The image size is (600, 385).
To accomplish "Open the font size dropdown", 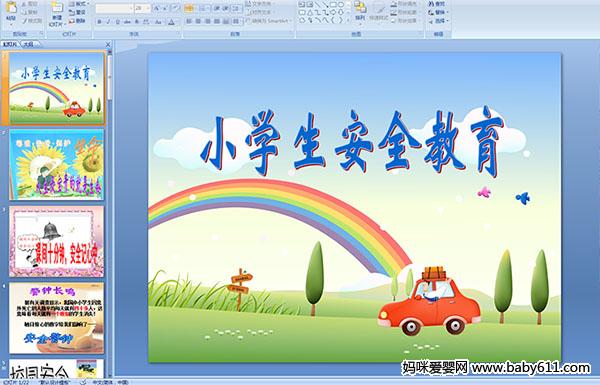I will tap(148, 8).
